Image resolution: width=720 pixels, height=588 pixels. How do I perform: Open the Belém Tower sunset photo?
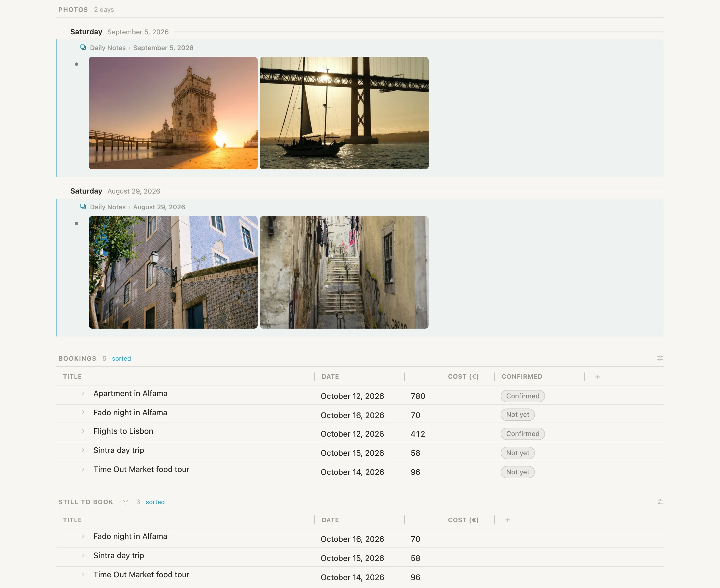click(173, 113)
